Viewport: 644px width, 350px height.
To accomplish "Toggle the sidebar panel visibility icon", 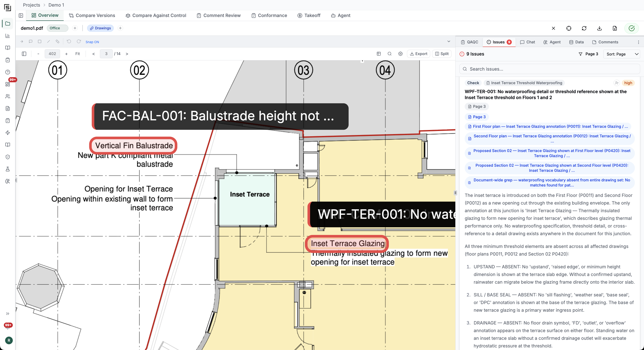I will pos(24,54).
